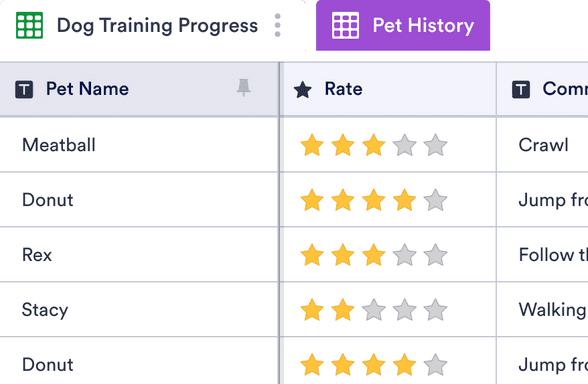Click the text type icon beside Pet Name
Image resolution: width=588 pixels, height=384 pixels.
pyautogui.click(x=24, y=89)
